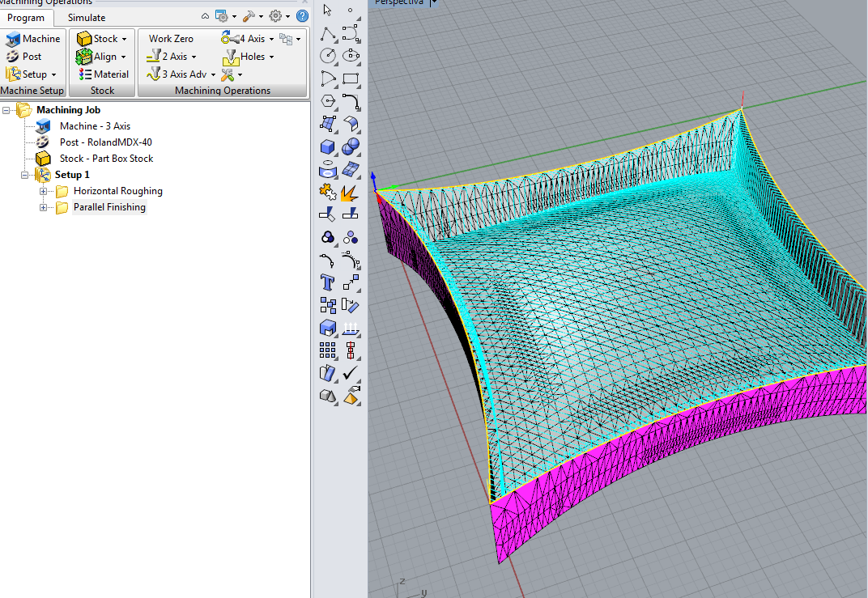Open surface from corner points tool
The width and height of the screenshot is (868, 598).
pos(328,124)
